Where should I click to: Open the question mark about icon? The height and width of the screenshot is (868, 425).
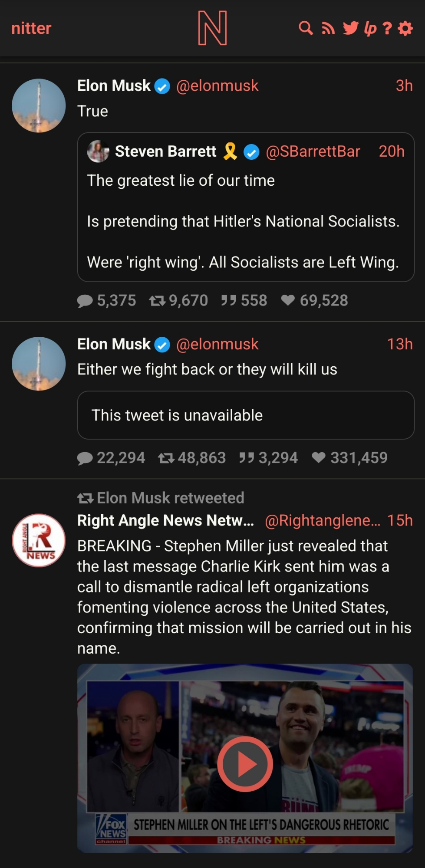pyautogui.click(x=387, y=29)
